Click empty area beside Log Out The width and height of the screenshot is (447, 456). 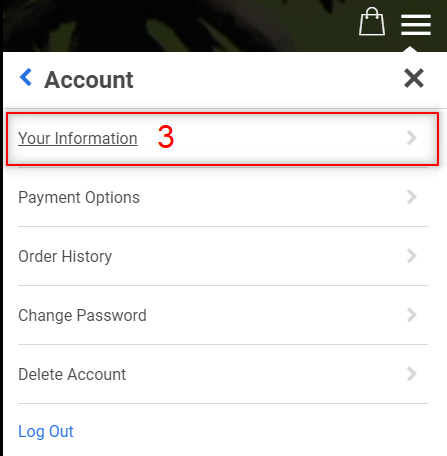pos(250,432)
